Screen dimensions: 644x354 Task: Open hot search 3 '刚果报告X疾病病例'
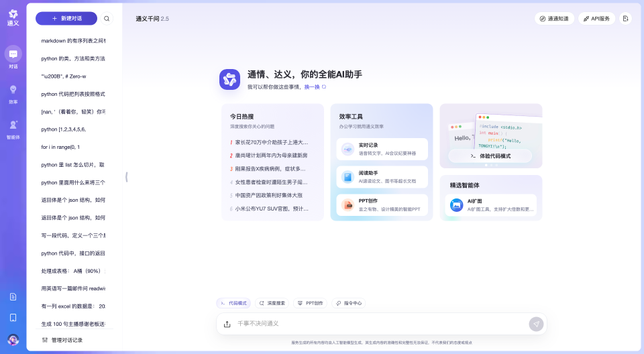(269, 169)
